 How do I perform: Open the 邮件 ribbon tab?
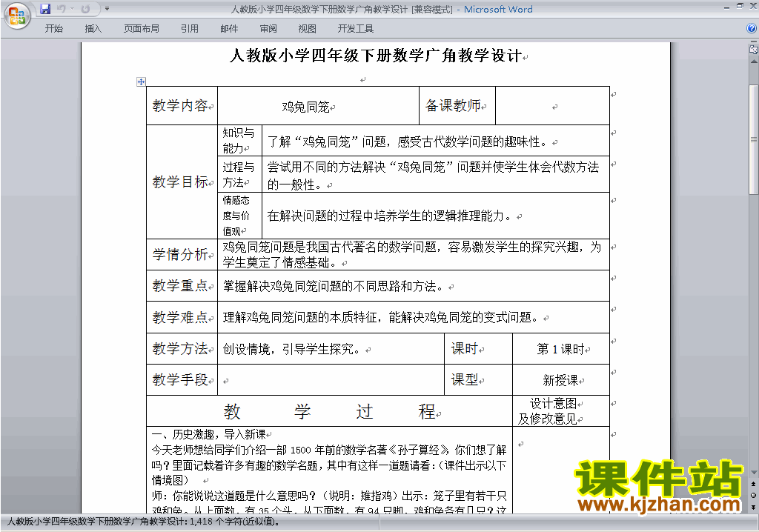[229, 29]
